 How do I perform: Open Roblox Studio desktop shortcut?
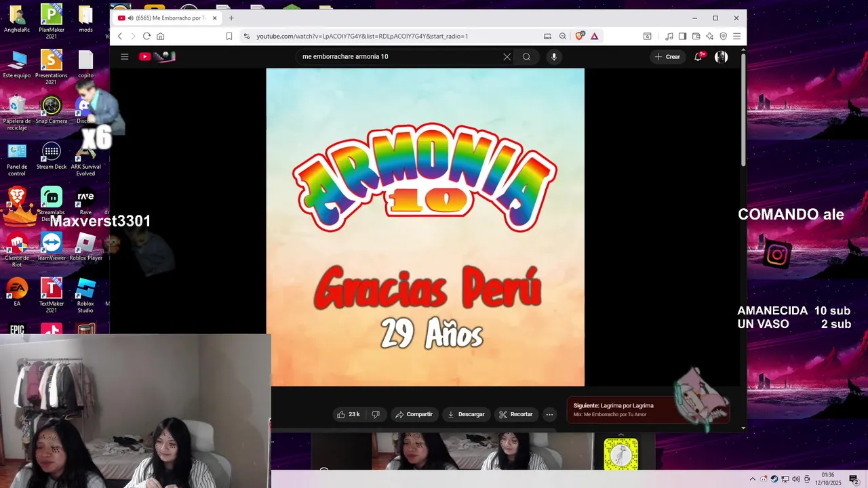(x=85, y=295)
